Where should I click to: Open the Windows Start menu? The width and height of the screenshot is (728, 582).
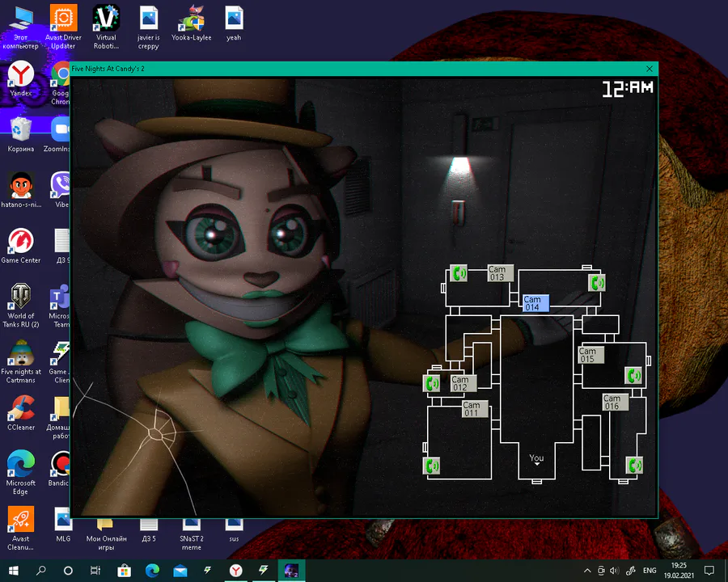(14, 571)
